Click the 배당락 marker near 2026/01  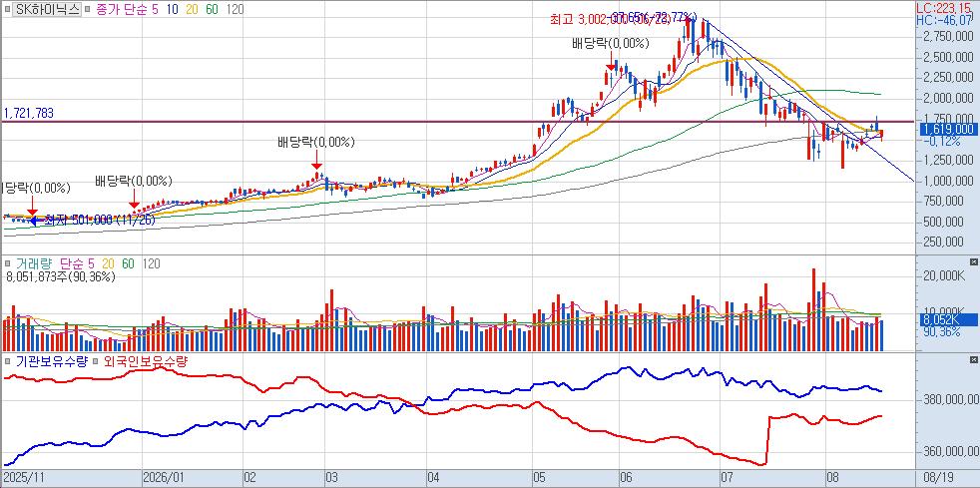point(133,182)
